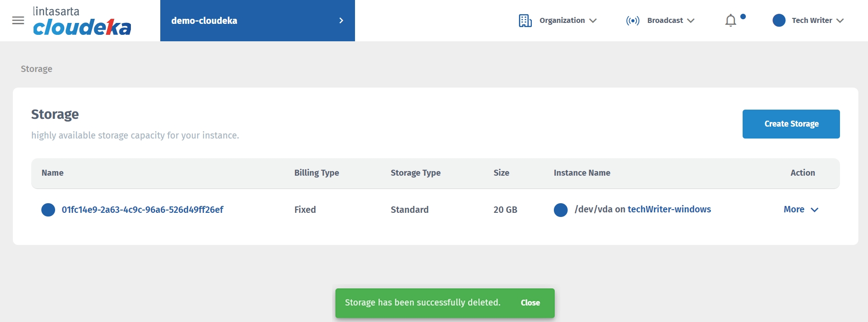Image resolution: width=868 pixels, height=322 pixels.
Task: Click the Tech Writer avatar circle
Action: pyautogui.click(x=779, y=21)
